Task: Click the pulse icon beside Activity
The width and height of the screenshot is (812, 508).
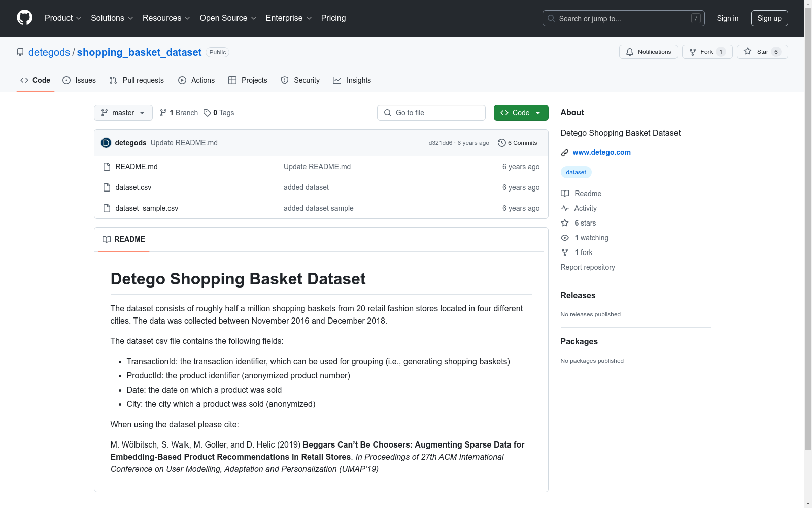Action: (x=565, y=208)
